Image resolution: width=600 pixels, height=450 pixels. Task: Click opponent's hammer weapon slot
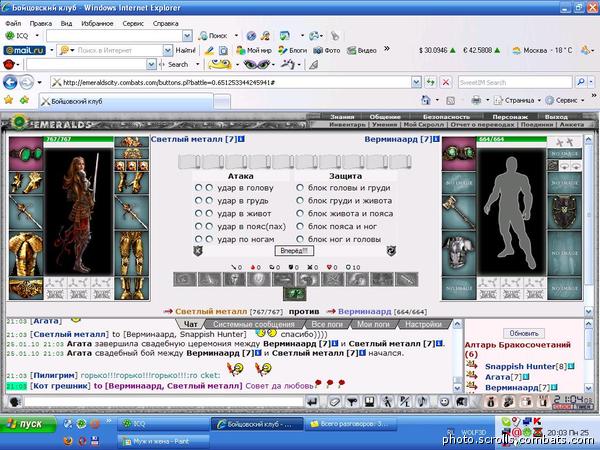click(x=458, y=212)
